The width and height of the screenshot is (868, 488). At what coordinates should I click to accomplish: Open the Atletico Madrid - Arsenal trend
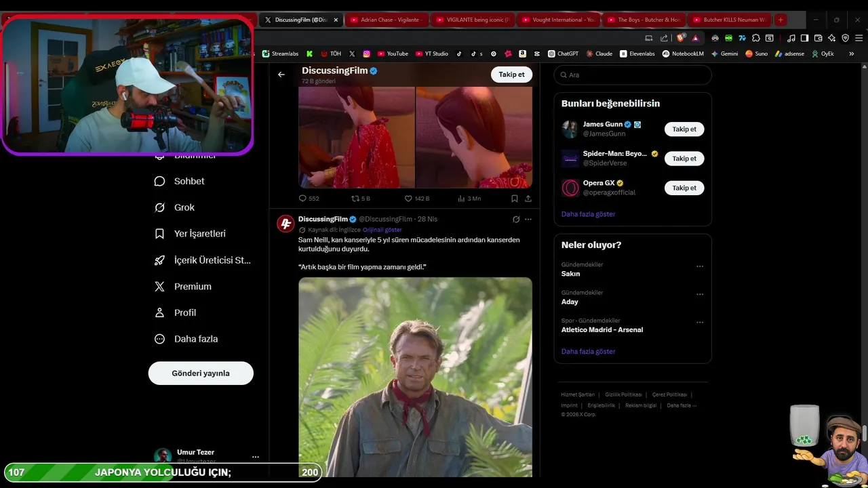pyautogui.click(x=602, y=330)
